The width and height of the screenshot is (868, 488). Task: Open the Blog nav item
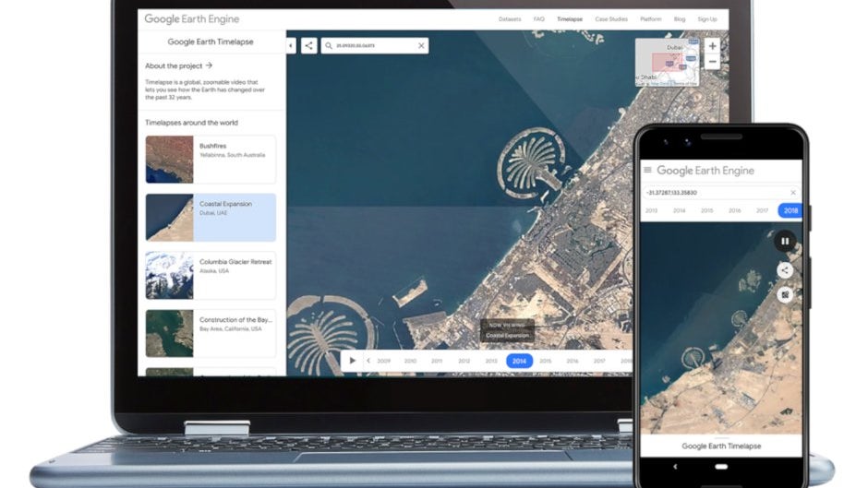pos(680,18)
